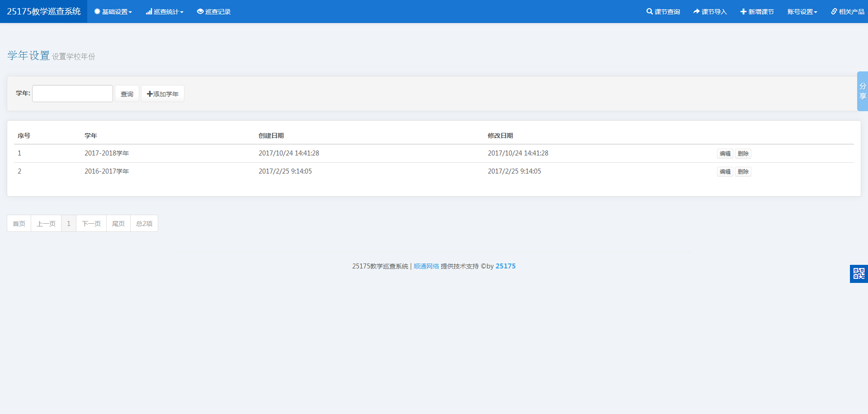Image resolution: width=868 pixels, height=414 pixels.
Task: Go to 下一页 in pagination
Action: coord(91,224)
